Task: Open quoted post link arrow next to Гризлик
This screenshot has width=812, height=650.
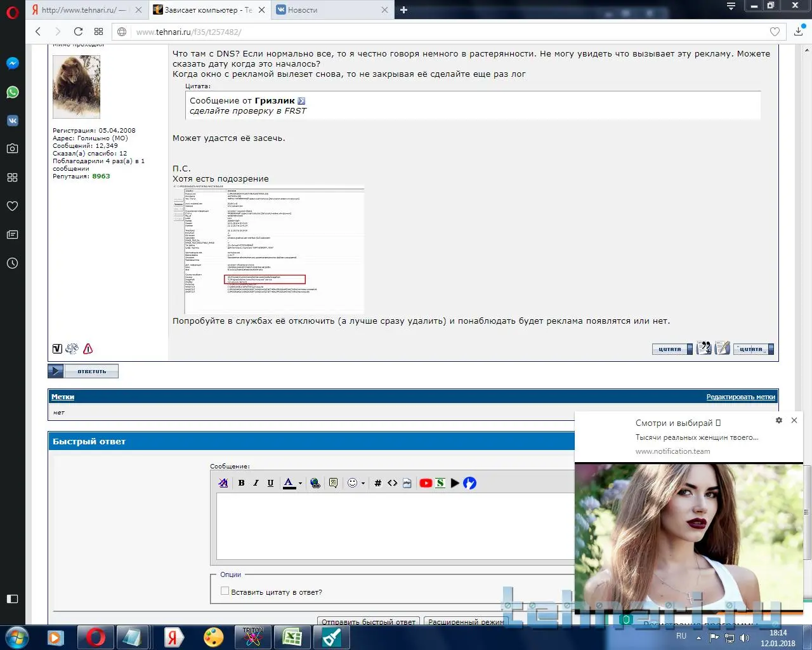Action: pyautogui.click(x=301, y=101)
